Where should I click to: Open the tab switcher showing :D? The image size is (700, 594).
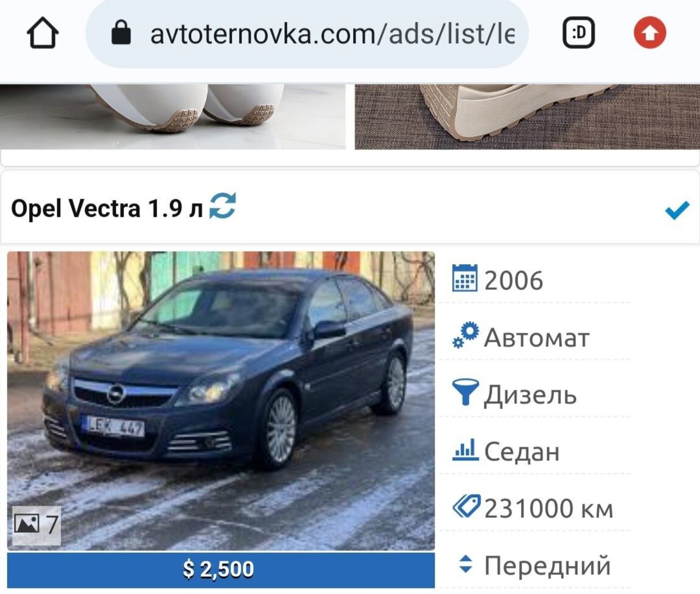coord(579,33)
